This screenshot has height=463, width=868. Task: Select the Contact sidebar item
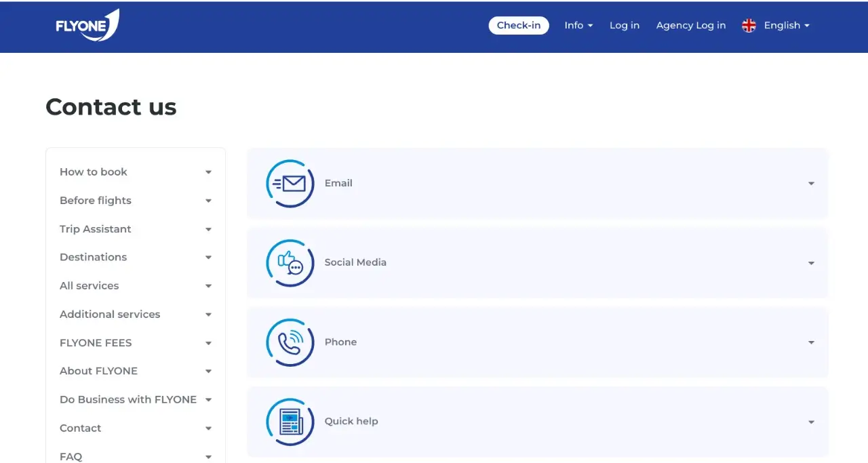click(x=81, y=428)
